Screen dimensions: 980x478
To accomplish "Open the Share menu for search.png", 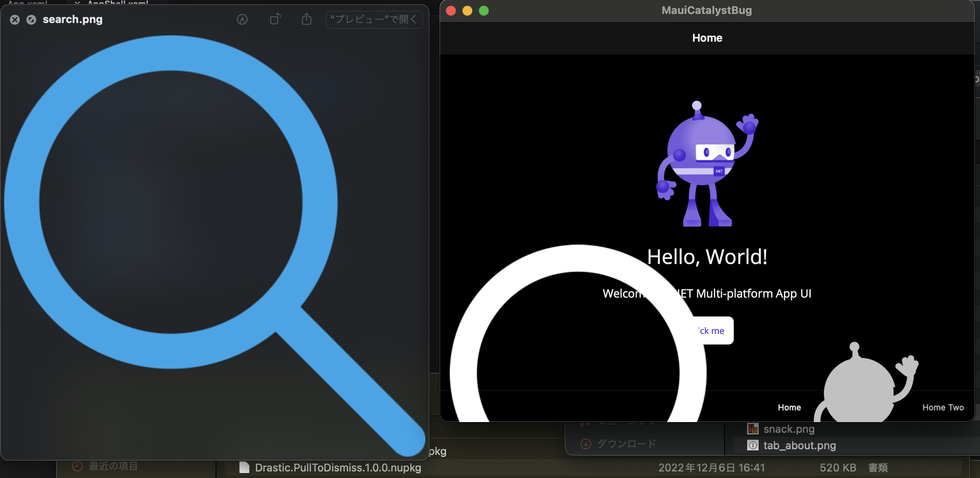I will [x=306, y=19].
